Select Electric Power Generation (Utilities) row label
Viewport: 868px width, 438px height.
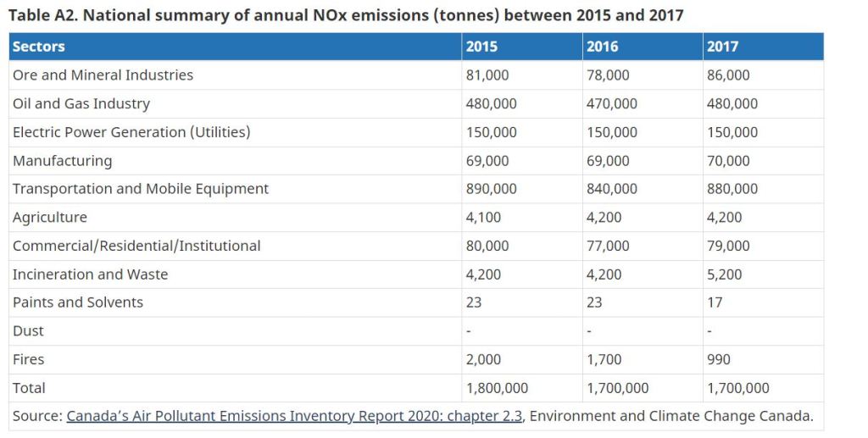click(x=131, y=132)
